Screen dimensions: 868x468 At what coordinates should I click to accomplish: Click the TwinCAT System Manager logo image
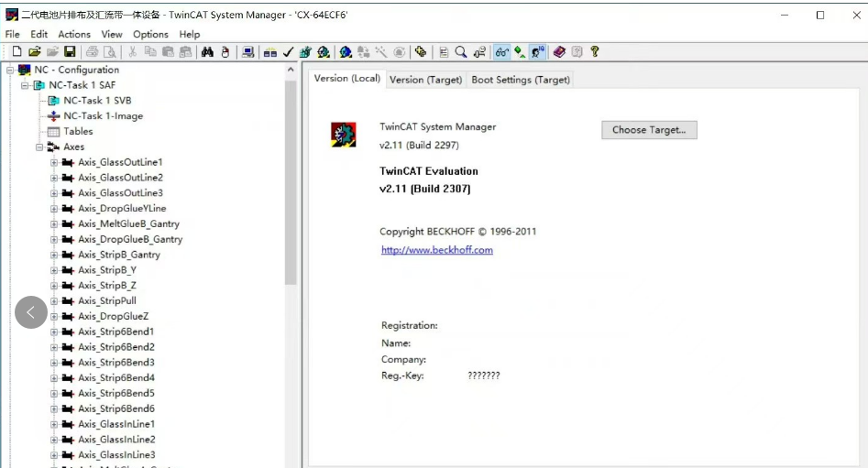(x=343, y=135)
